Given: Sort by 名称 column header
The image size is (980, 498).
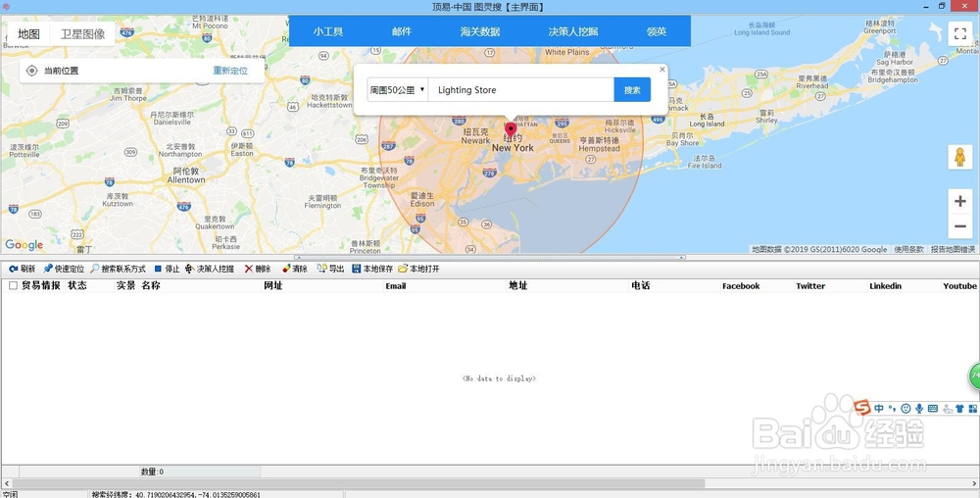Looking at the screenshot, I should 151,285.
